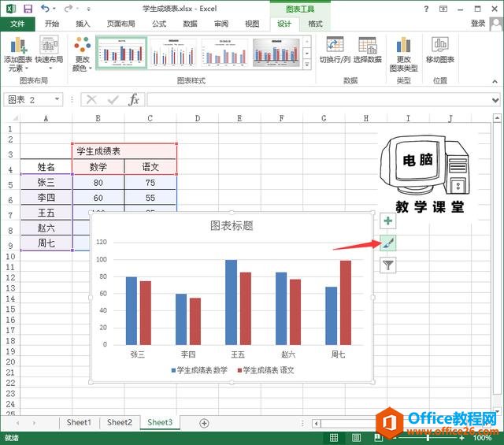The width and height of the screenshot is (504, 445).
Task: Select header cell 学生成绩表
Action: (124, 151)
